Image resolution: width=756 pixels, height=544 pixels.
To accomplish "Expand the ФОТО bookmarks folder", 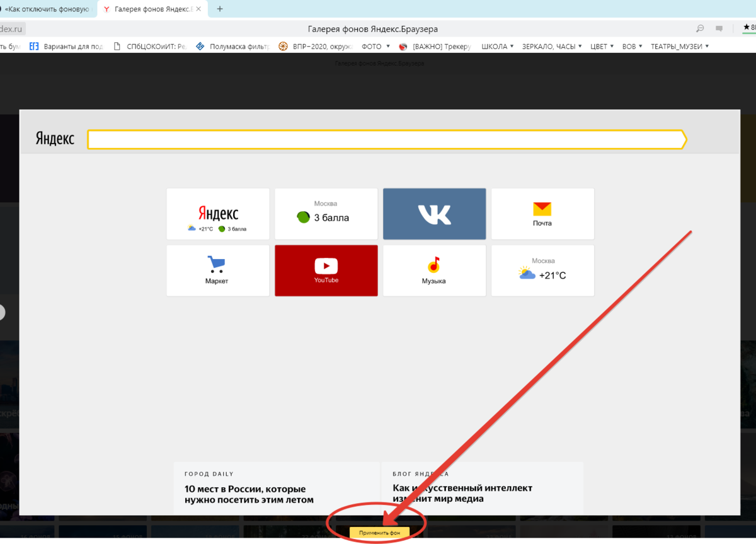I will pos(376,46).
